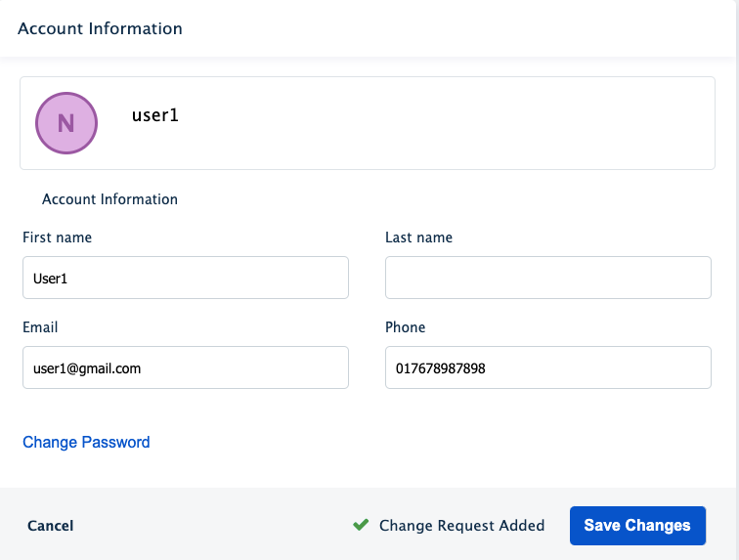Viewport: 739px width, 560px height.
Task: Click the purple N avatar icon
Action: [66, 123]
